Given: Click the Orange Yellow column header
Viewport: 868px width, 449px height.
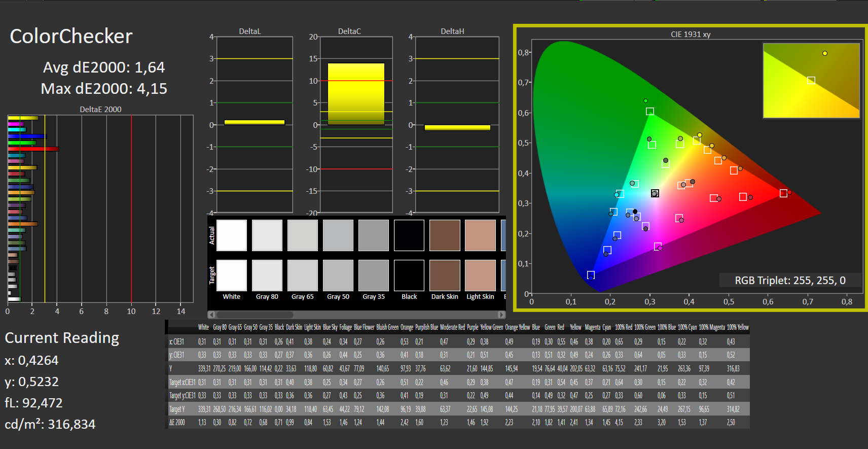Looking at the screenshot, I should point(517,327).
